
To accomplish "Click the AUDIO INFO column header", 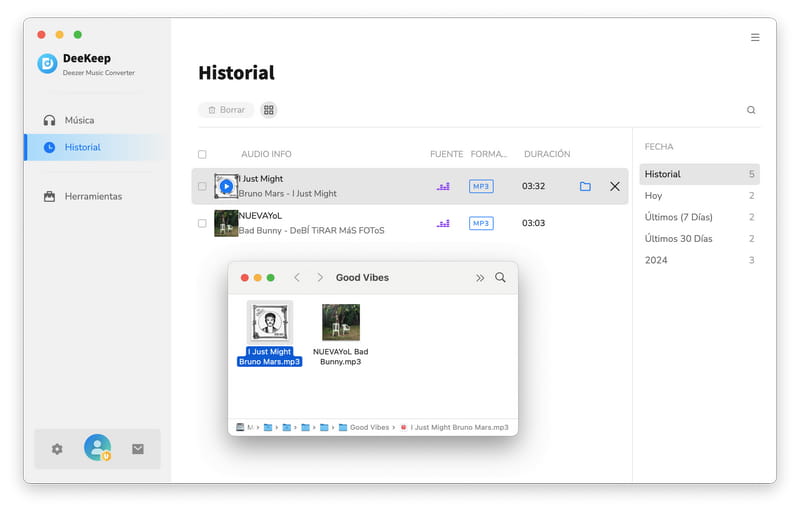I will tap(266, 154).
